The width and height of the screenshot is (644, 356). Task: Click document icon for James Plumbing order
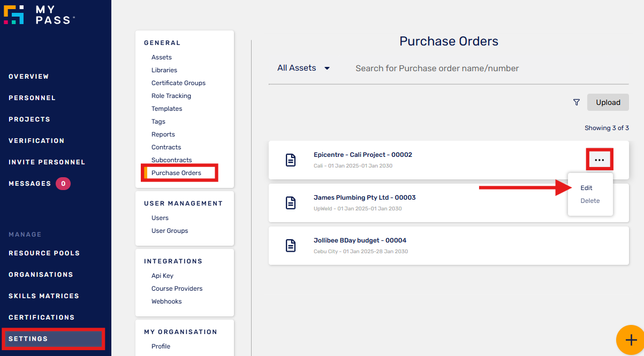tap(291, 203)
